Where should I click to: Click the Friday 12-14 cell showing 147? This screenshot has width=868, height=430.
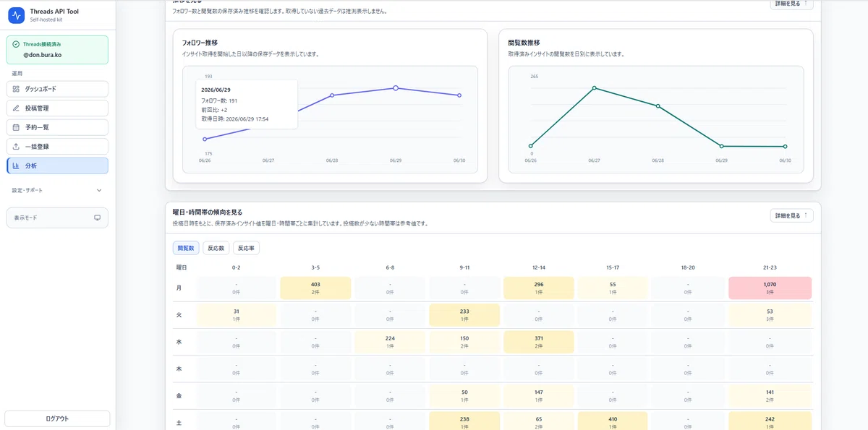[539, 395]
